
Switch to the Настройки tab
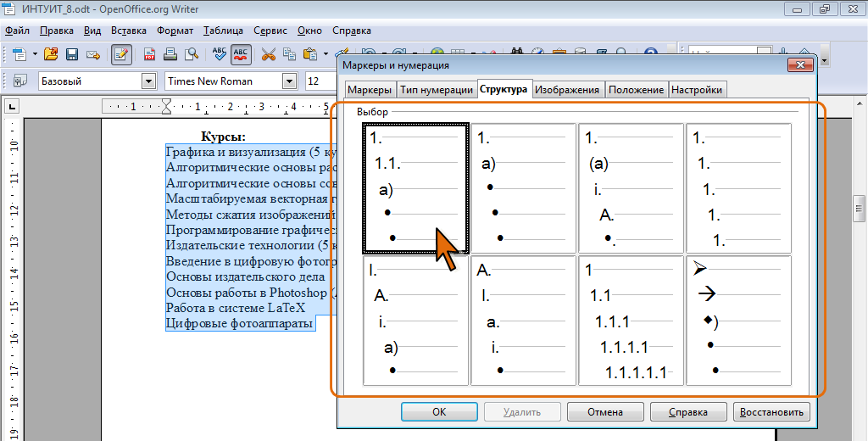point(697,90)
